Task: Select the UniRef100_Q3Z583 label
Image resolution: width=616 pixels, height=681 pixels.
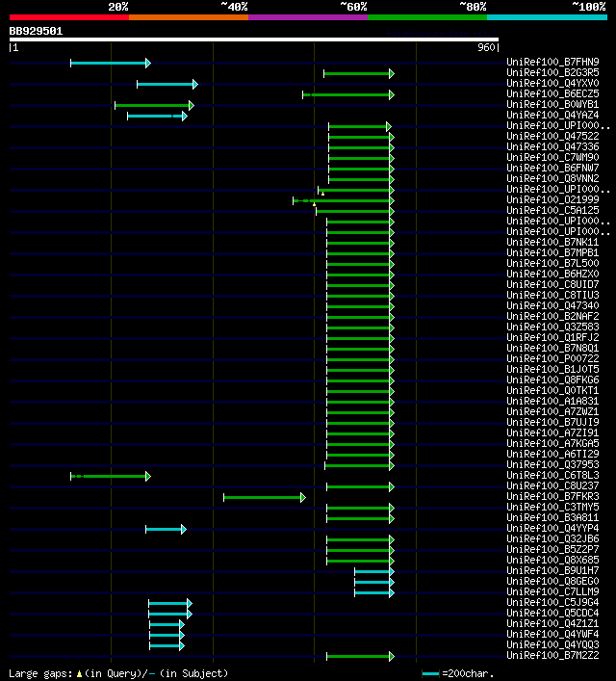Action: [552, 327]
